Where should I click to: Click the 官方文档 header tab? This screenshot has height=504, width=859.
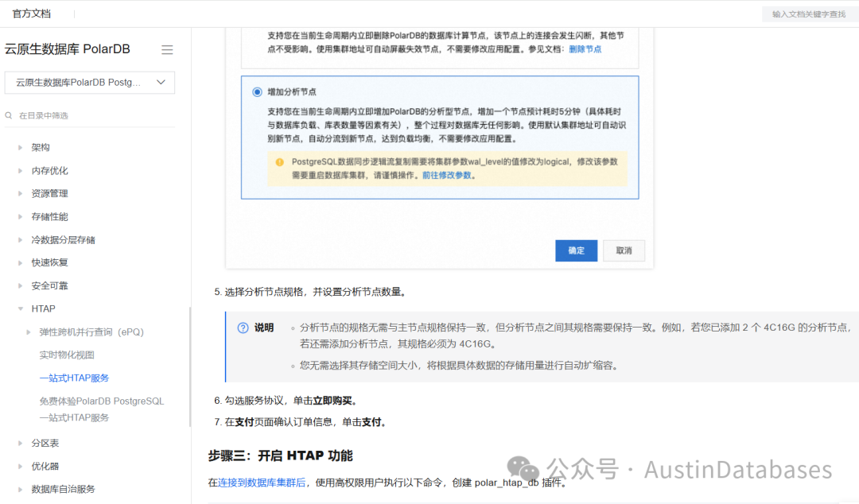(32, 14)
